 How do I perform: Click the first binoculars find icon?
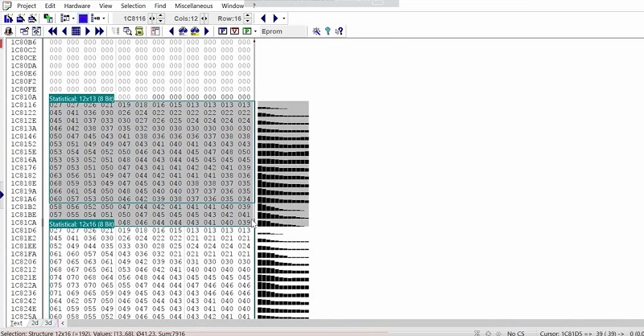point(184,31)
